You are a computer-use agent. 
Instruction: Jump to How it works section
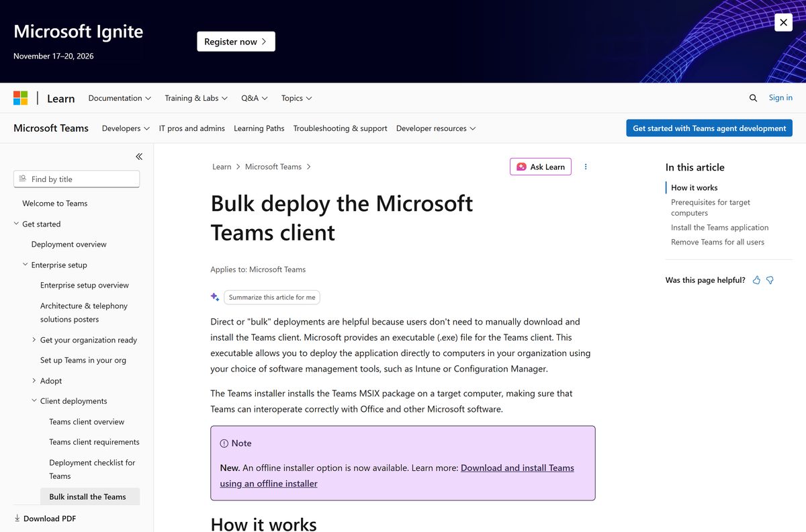pos(695,187)
